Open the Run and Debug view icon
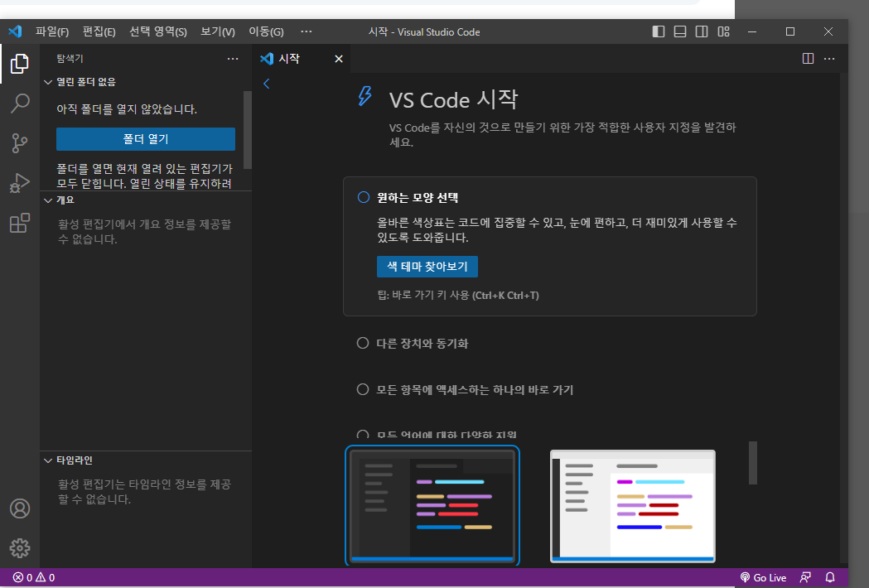Screen dimensions: 869x588 coord(19,183)
